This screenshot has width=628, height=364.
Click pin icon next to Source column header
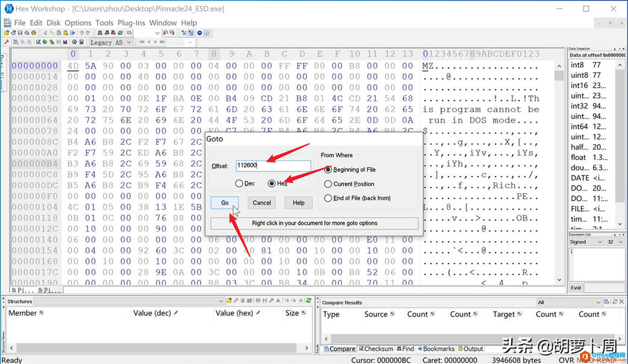(x=392, y=314)
